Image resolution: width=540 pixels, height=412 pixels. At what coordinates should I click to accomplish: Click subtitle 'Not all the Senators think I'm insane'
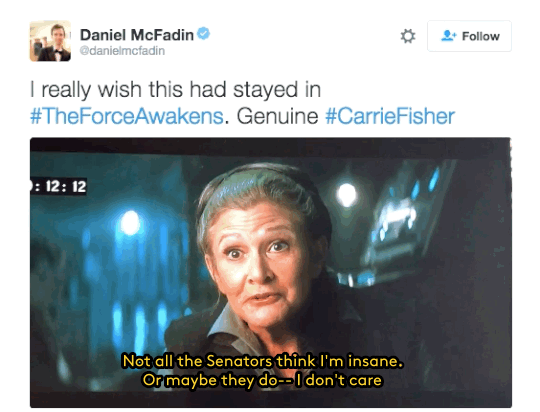click(262, 361)
